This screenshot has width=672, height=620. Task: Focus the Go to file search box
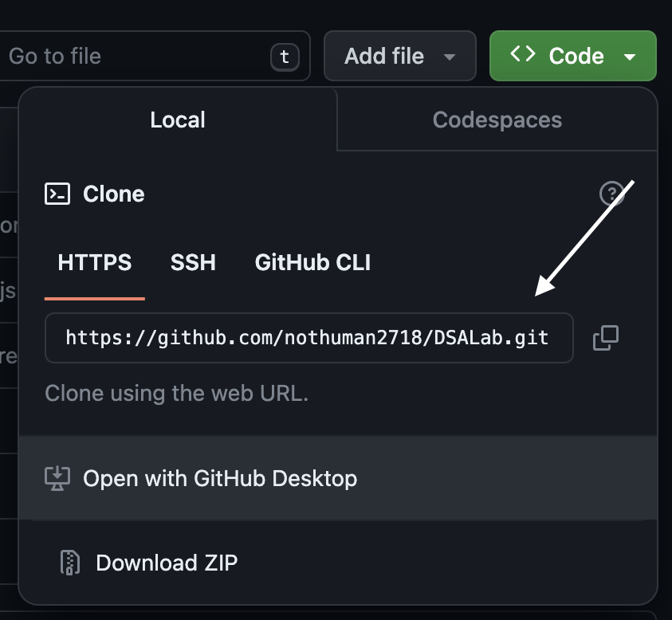pos(155,56)
